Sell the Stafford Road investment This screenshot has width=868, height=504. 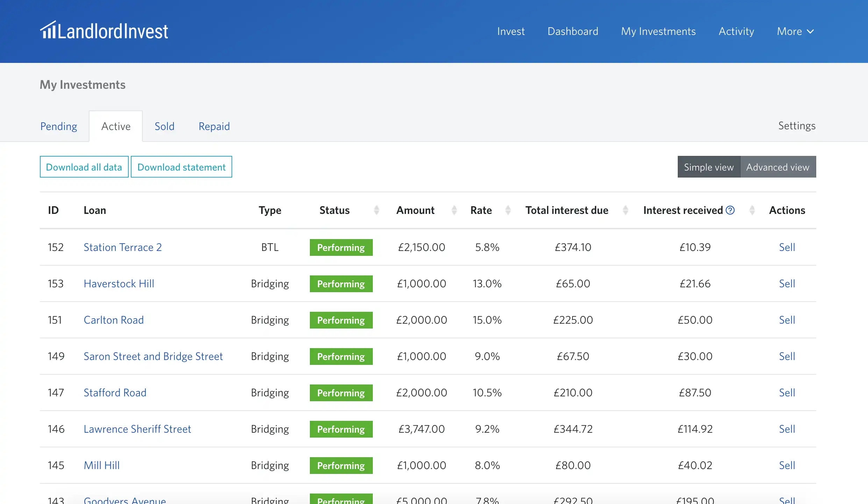[x=787, y=393]
